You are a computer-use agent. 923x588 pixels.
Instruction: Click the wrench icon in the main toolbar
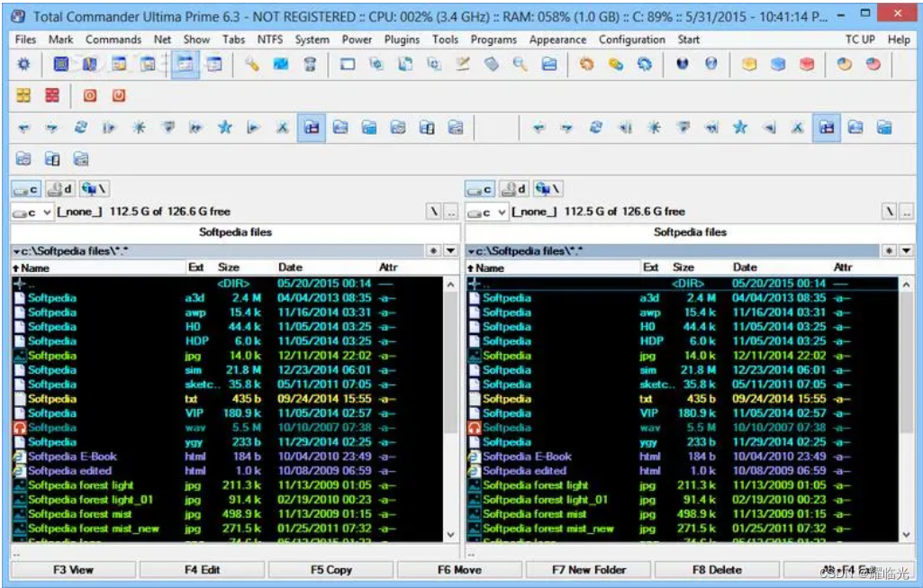(252, 64)
